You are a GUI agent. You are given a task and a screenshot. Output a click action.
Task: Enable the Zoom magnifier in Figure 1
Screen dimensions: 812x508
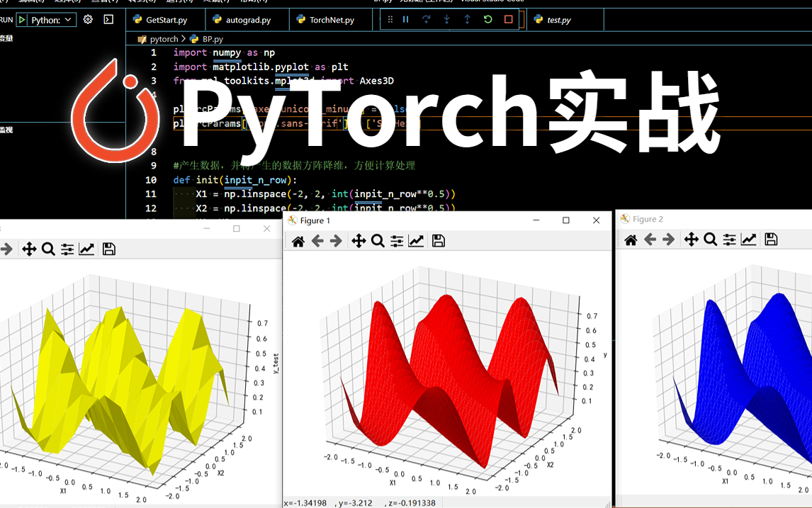(x=378, y=241)
